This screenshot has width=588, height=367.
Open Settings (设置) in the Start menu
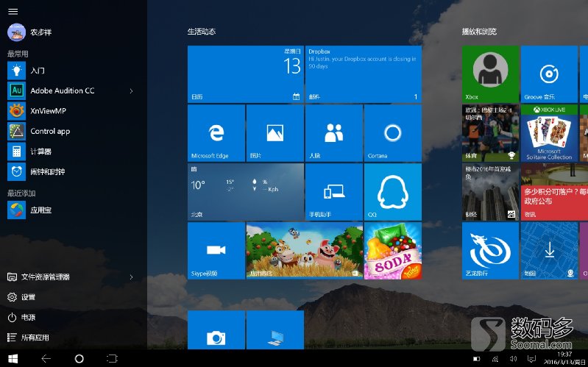28,297
